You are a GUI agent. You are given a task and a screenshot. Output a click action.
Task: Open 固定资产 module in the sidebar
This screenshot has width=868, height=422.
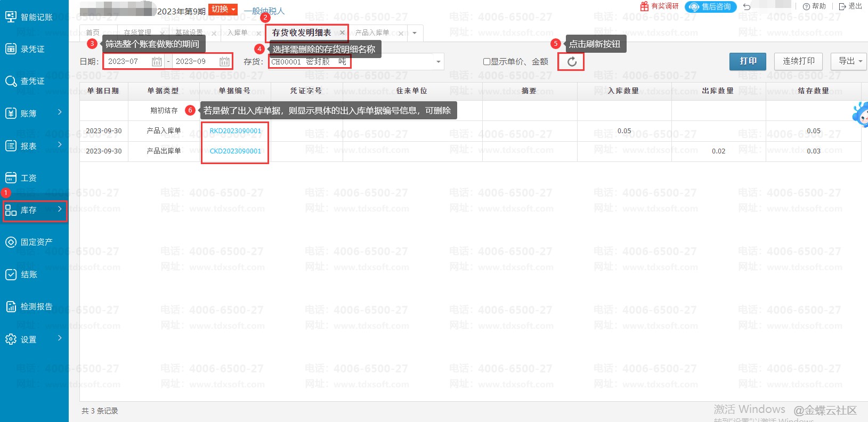point(29,242)
